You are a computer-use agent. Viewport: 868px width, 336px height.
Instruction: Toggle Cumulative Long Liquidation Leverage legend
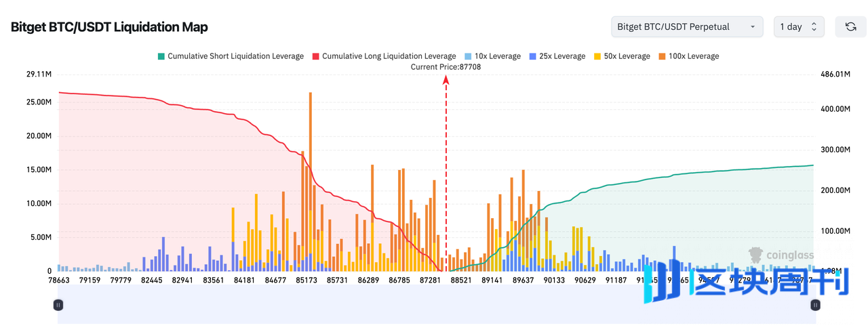click(x=383, y=56)
